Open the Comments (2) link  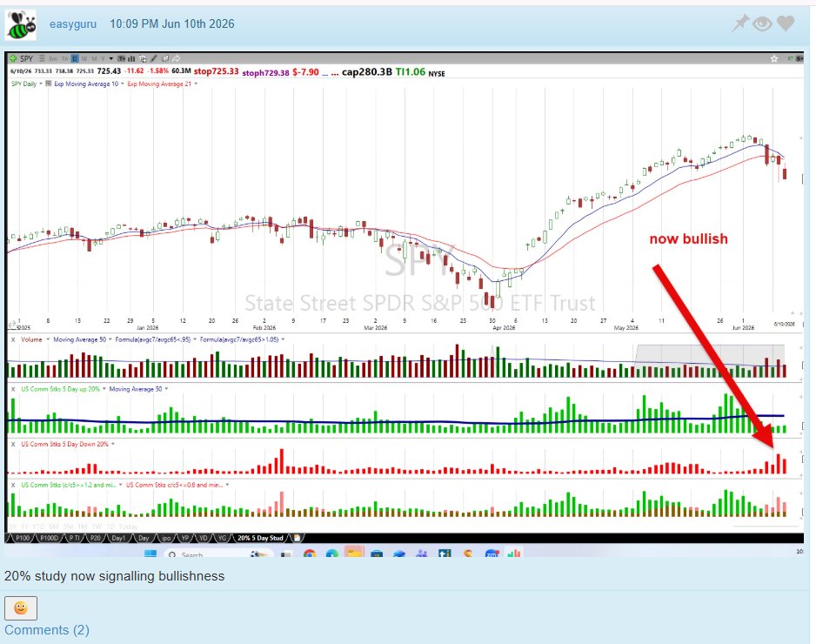coord(47,630)
